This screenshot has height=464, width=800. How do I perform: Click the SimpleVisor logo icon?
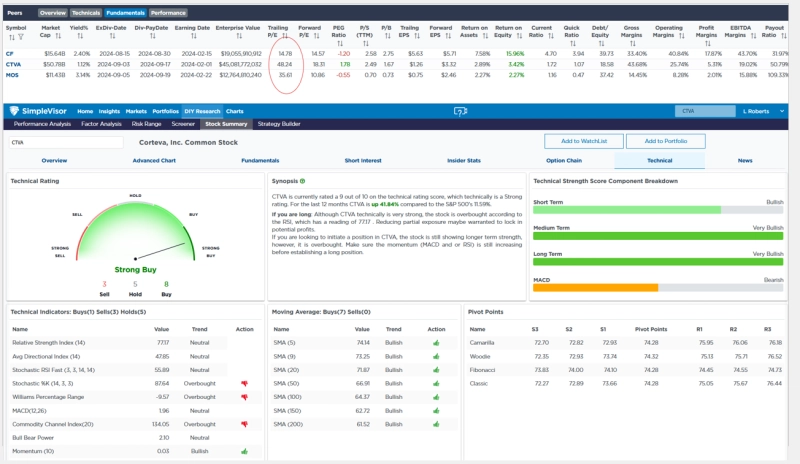tap(13, 111)
